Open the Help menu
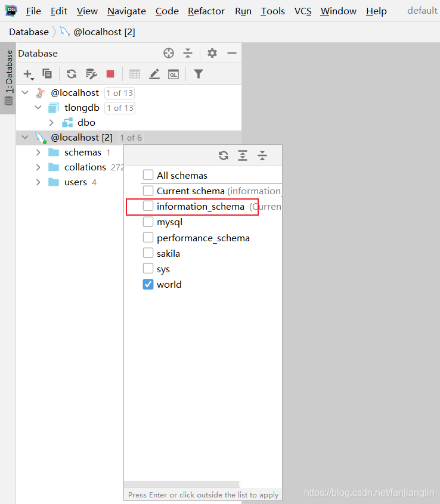440x504 pixels. pyautogui.click(x=376, y=11)
